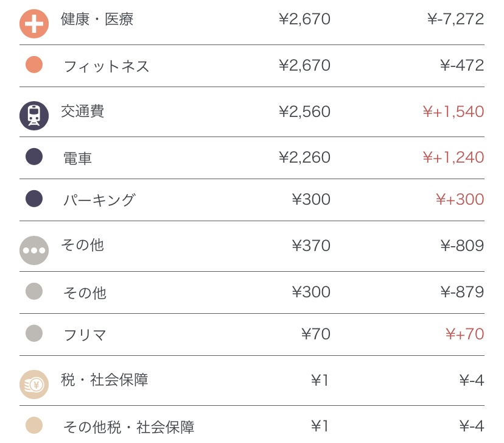504x443 pixels.
Task: Select the orange dot beside フィットネス
Action: (34, 65)
